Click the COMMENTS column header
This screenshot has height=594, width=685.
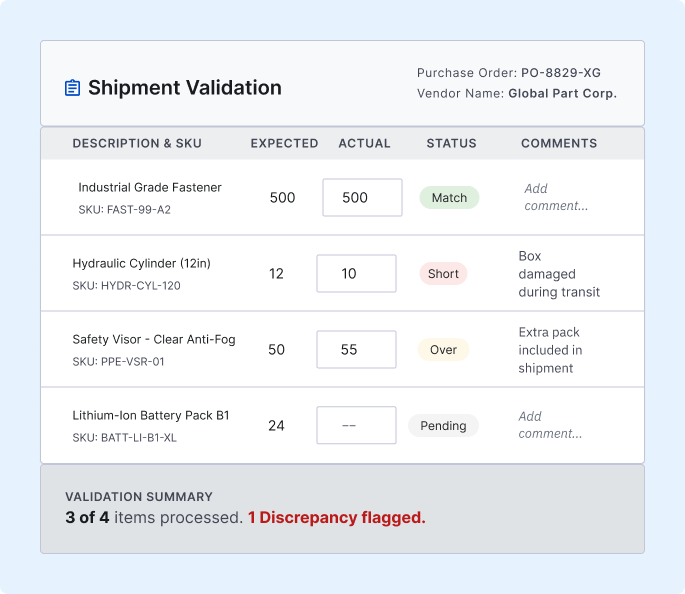559,143
